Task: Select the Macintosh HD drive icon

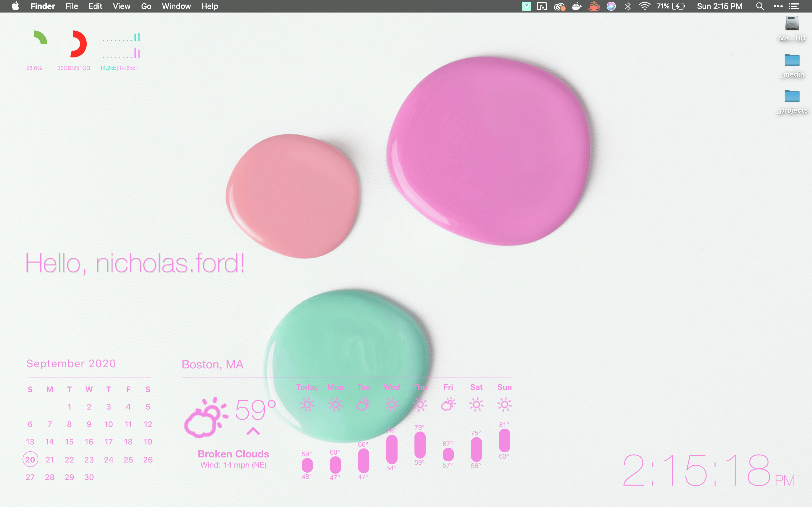Action: pos(792,24)
